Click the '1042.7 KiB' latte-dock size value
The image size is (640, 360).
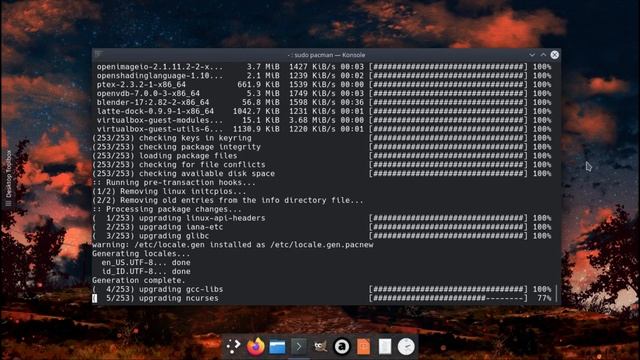256,111
